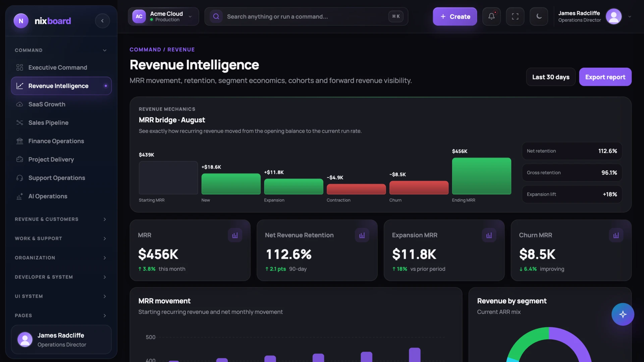The height and width of the screenshot is (362, 644).
Task: Click the ⌘K shortcut badge
Action: tap(396, 16)
